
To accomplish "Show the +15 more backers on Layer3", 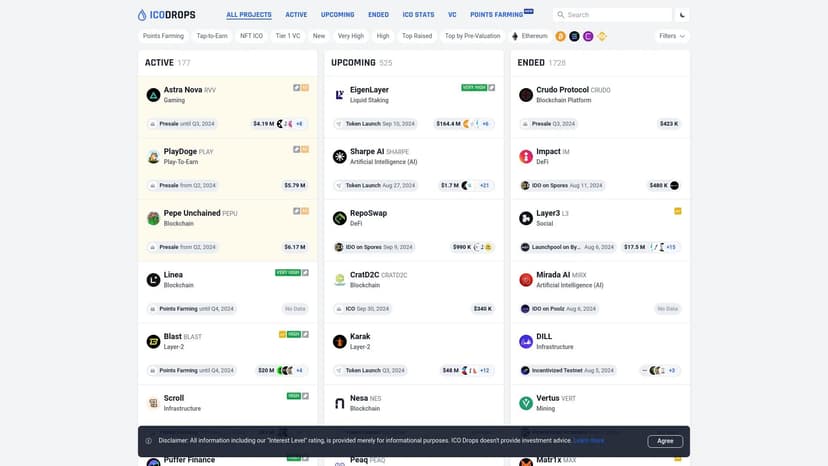I will (671, 247).
